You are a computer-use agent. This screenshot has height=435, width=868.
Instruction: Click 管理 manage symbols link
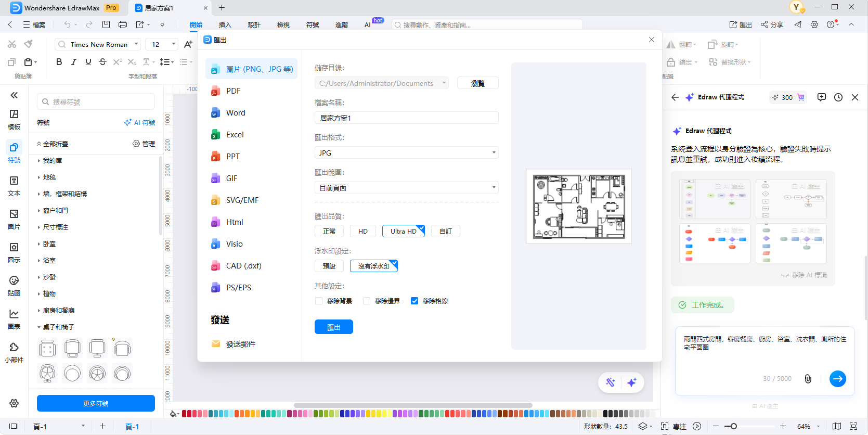pyautogui.click(x=144, y=144)
